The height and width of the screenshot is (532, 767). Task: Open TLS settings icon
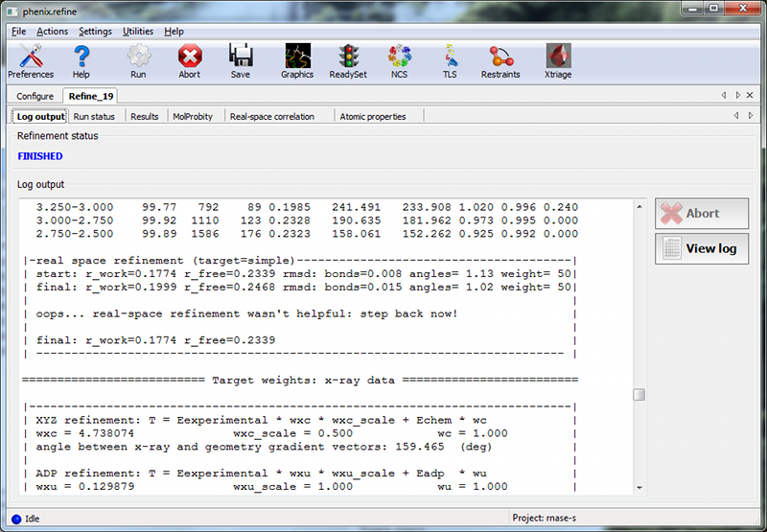click(450, 59)
